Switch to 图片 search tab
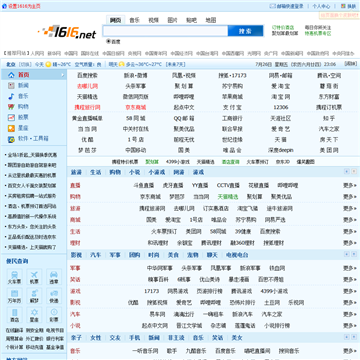 tap(172, 20)
